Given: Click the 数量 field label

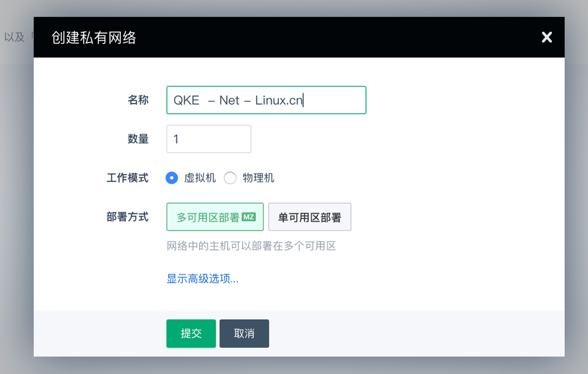Looking at the screenshot, I should point(138,139).
